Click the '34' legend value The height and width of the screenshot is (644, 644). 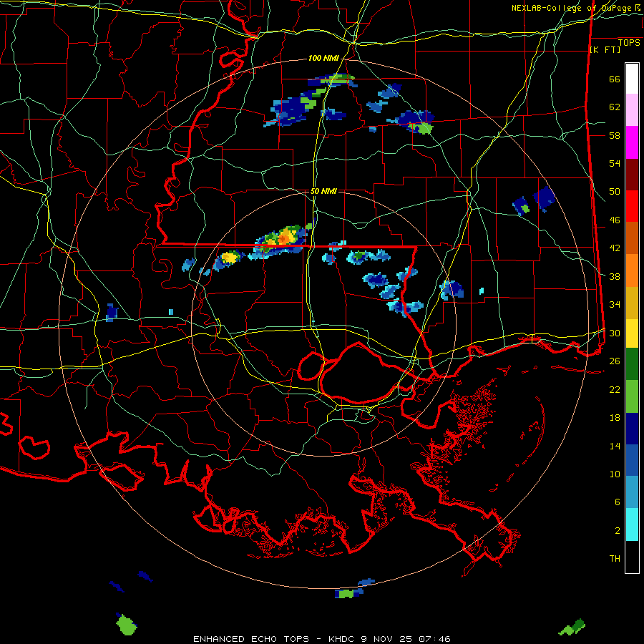click(x=615, y=305)
